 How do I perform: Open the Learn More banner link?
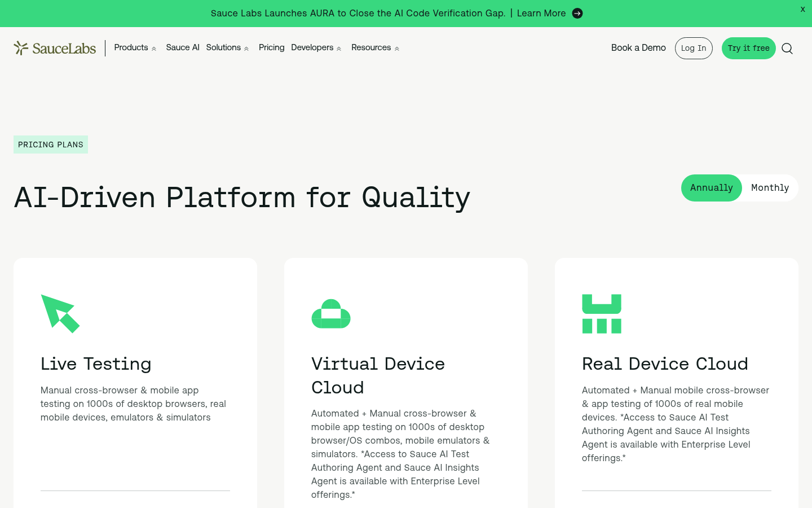pyautogui.click(x=541, y=14)
